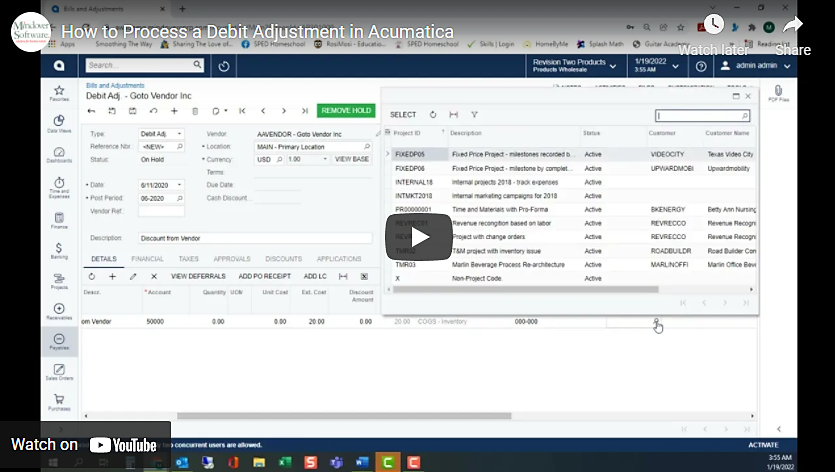Open Excel from the Windows taskbar
835x472 pixels.
click(285, 462)
